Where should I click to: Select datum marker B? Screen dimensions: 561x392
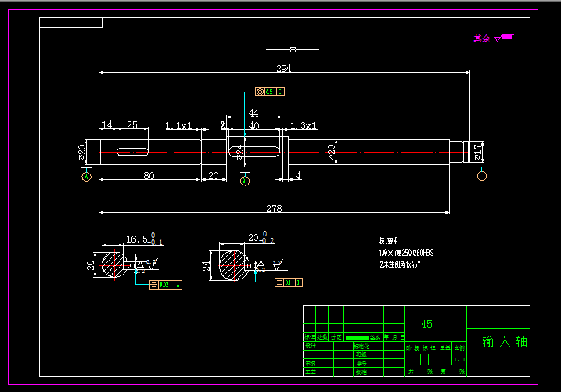pyautogui.click(x=245, y=181)
